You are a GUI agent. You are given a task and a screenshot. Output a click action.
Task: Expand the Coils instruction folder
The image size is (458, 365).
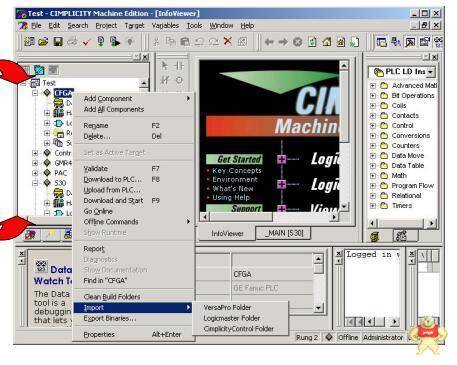373,106
